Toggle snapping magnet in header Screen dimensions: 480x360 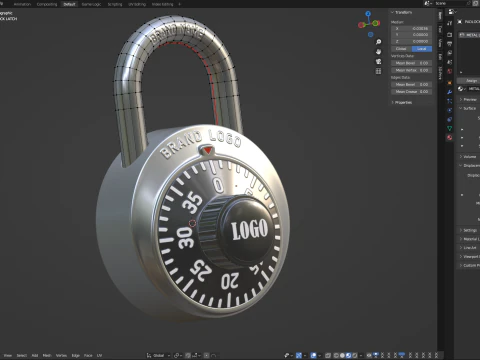[188, 355]
